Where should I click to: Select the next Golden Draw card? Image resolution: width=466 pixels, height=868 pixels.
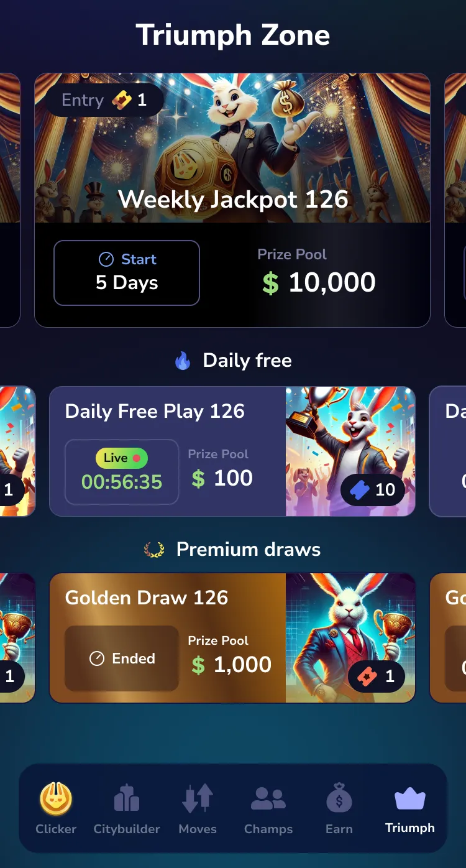pyautogui.click(x=448, y=638)
